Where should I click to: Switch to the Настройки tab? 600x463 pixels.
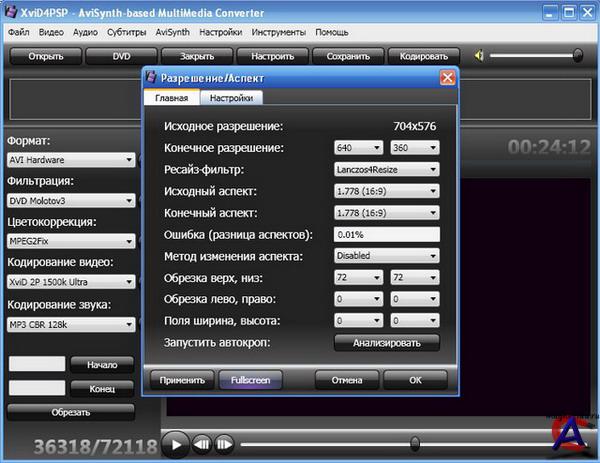point(232,98)
